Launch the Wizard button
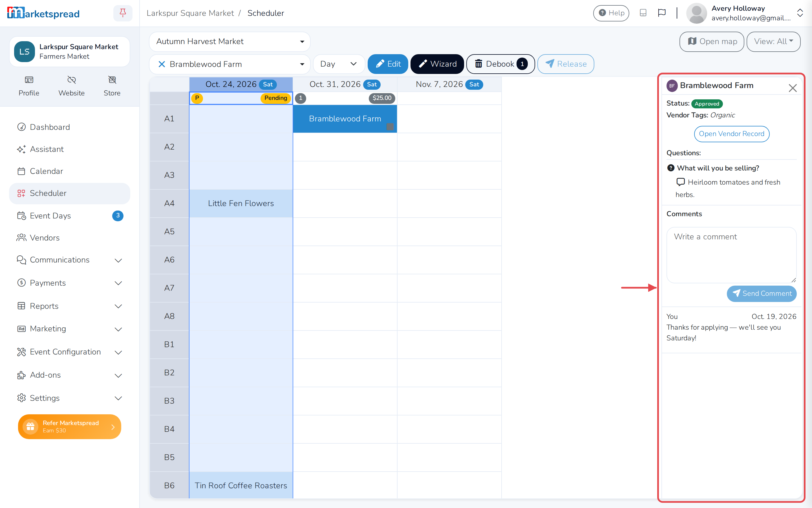Viewport: 812px width, 508px height. click(437, 64)
